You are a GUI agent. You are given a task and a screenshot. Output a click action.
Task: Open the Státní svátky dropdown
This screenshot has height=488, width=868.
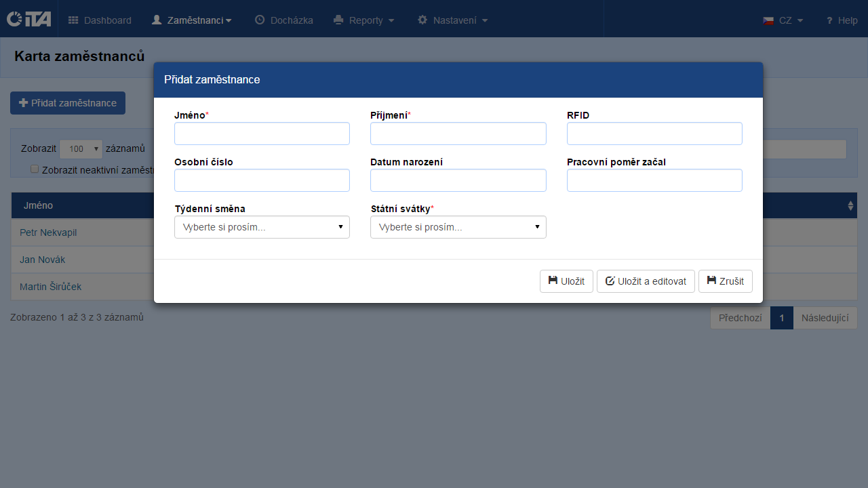pos(458,227)
